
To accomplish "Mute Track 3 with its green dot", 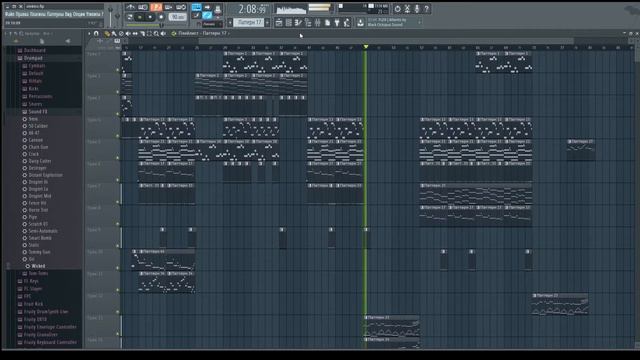I will click(x=118, y=114).
